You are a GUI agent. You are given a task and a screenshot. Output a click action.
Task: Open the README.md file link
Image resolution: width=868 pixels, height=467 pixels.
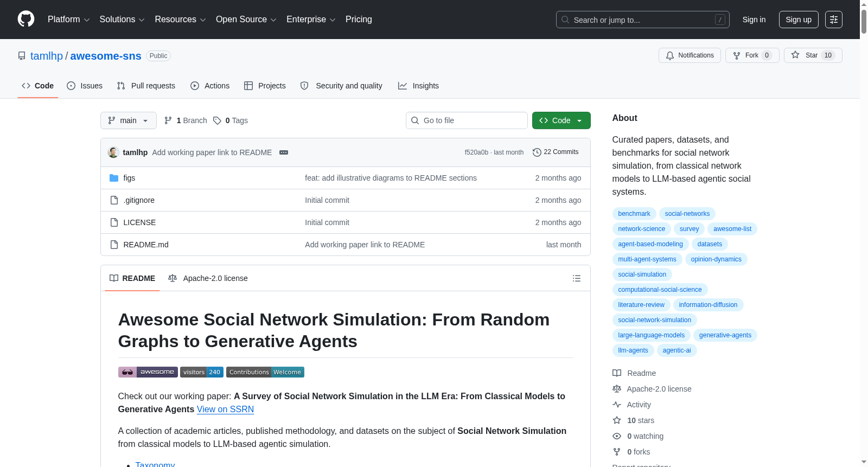(x=146, y=245)
